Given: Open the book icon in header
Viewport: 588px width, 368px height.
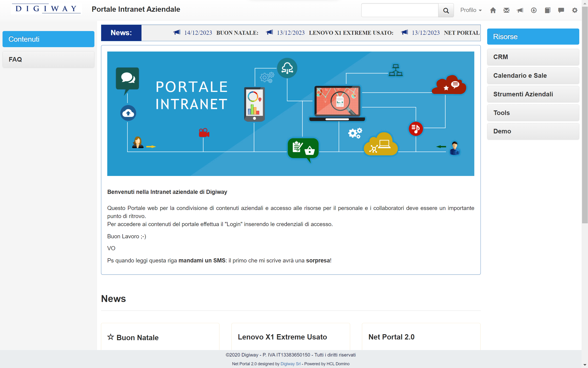Looking at the screenshot, I should (x=547, y=10).
